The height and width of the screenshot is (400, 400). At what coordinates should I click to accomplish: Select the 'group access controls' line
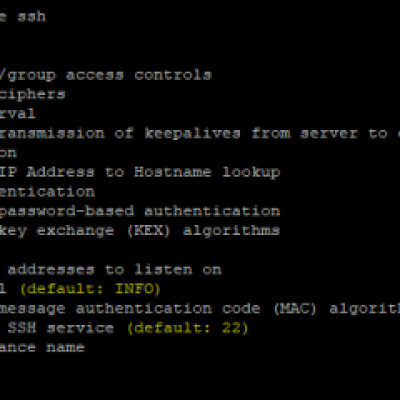coord(106,75)
